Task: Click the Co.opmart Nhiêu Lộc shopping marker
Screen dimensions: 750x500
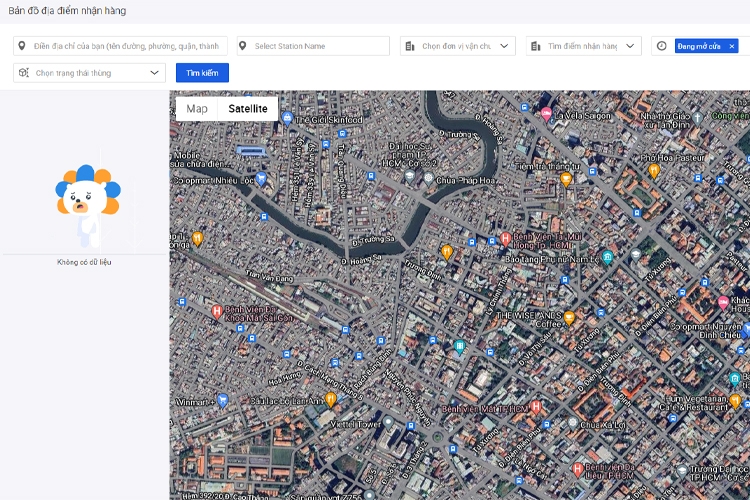Action: click(261, 180)
